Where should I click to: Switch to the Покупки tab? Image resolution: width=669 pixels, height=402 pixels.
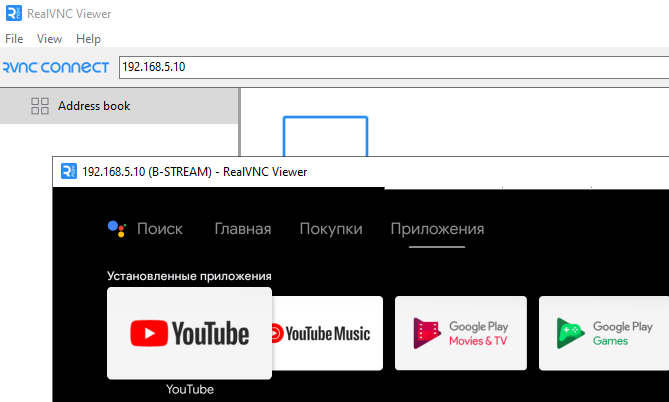(331, 229)
